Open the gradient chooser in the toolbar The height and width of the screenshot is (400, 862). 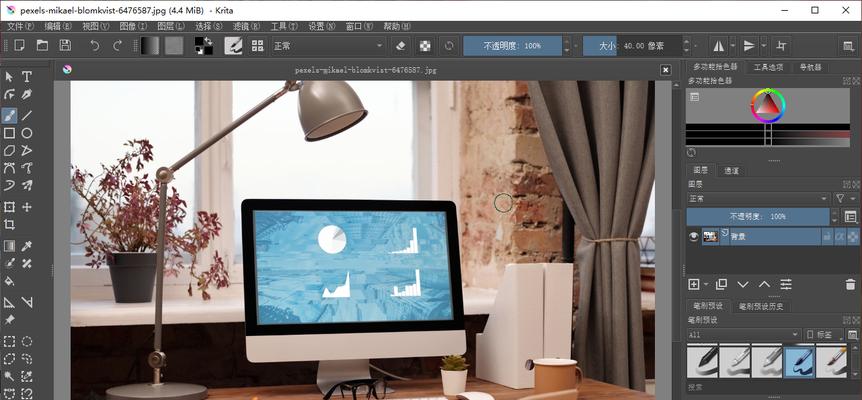tap(150, 46)
